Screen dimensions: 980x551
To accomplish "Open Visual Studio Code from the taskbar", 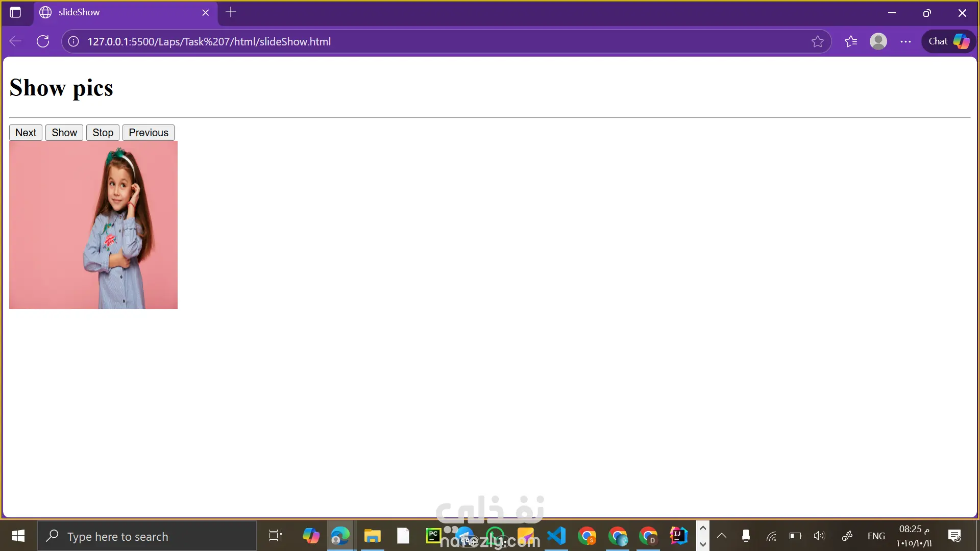I will click(x=556, y=536).
